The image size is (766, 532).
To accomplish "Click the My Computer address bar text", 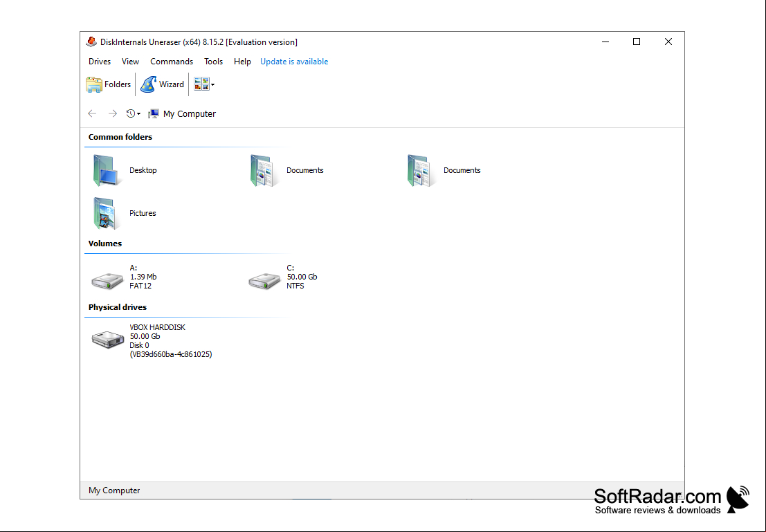I will (190, 114).
